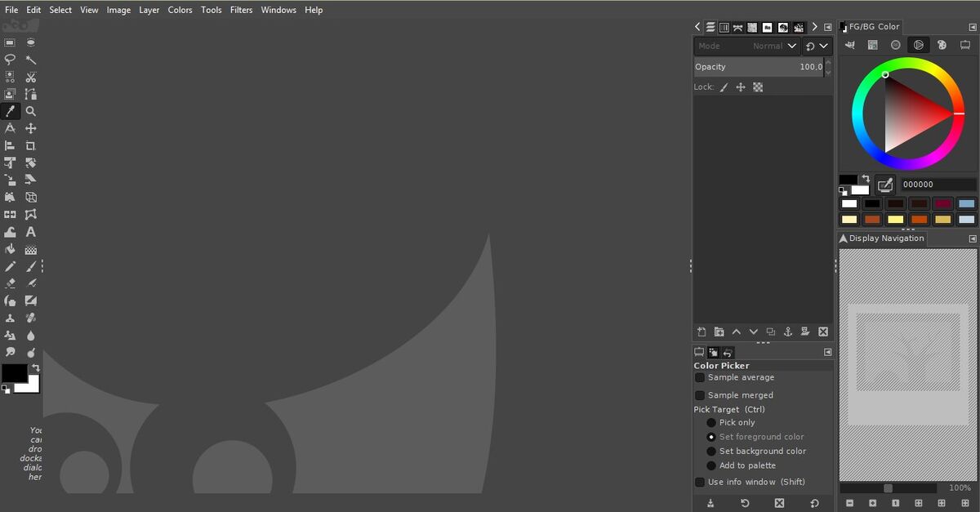This screenshot has width=980, height=512.
Task: Reset tool options to default values
Action: click(814, 503)
